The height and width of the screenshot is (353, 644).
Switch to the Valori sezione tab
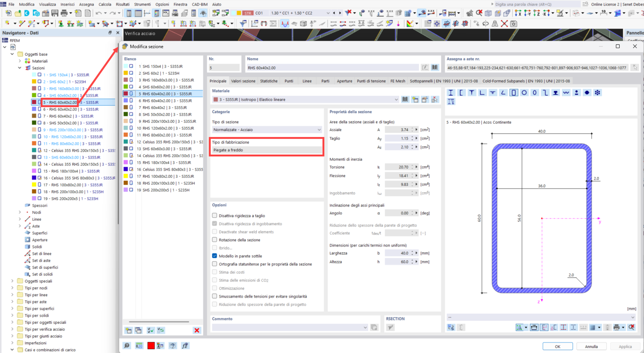[x=243, y=81]
